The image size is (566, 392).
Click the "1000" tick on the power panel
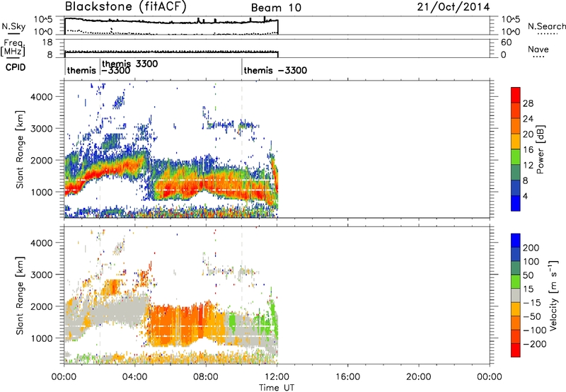click(42, 192)
